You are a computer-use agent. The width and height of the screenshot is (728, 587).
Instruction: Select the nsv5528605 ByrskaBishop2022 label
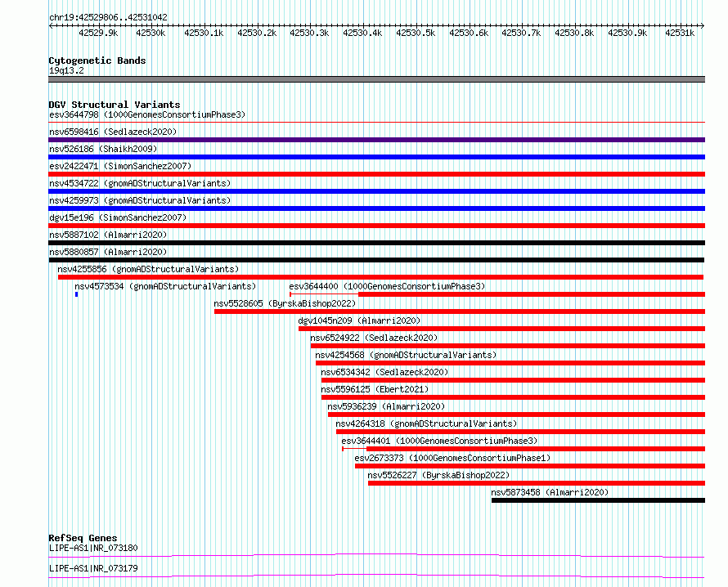pyautogui.click(x=285, y=303)
